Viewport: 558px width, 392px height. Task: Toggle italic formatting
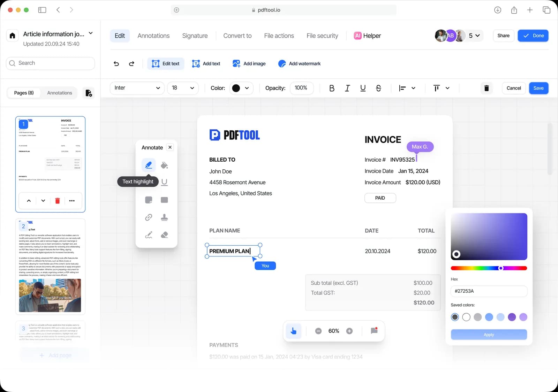(347, 88)
